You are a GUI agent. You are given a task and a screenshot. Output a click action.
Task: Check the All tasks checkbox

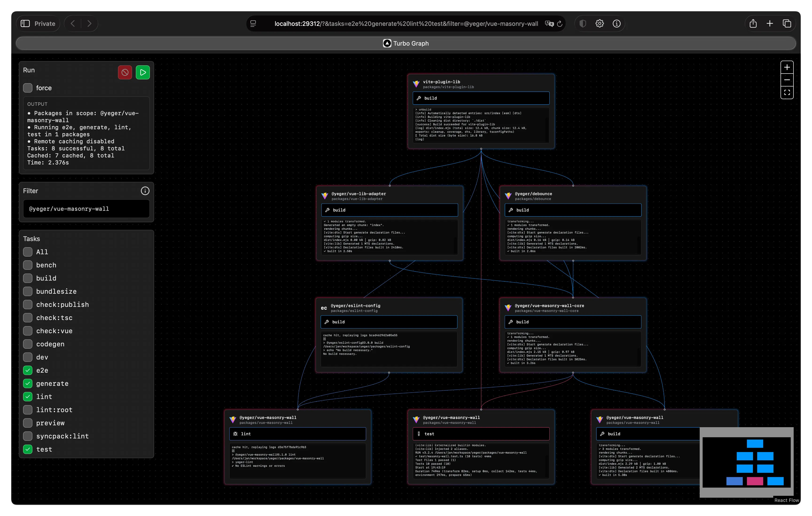[28, 252]
